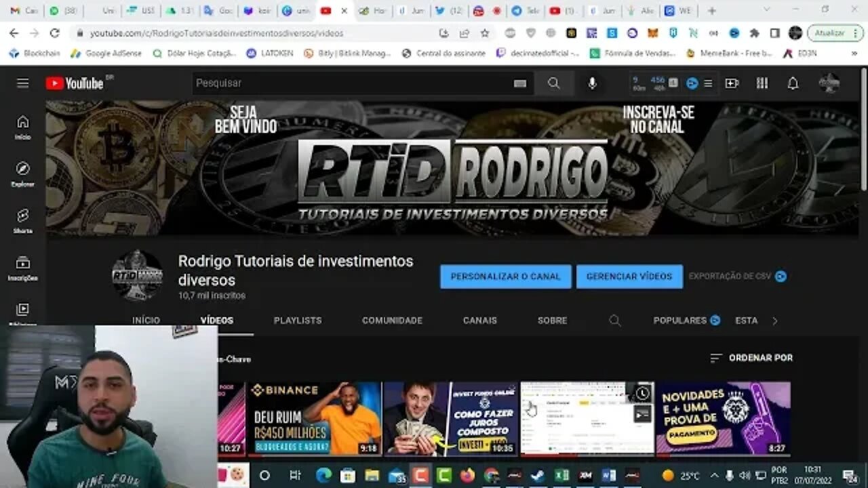Click the YouTube logo

click(75, 83)
